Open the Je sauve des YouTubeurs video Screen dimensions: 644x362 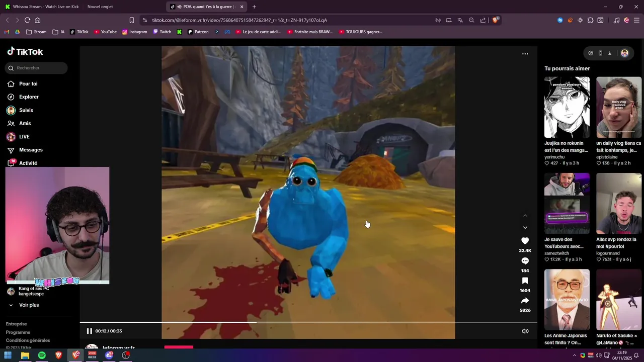click(567, 204)
